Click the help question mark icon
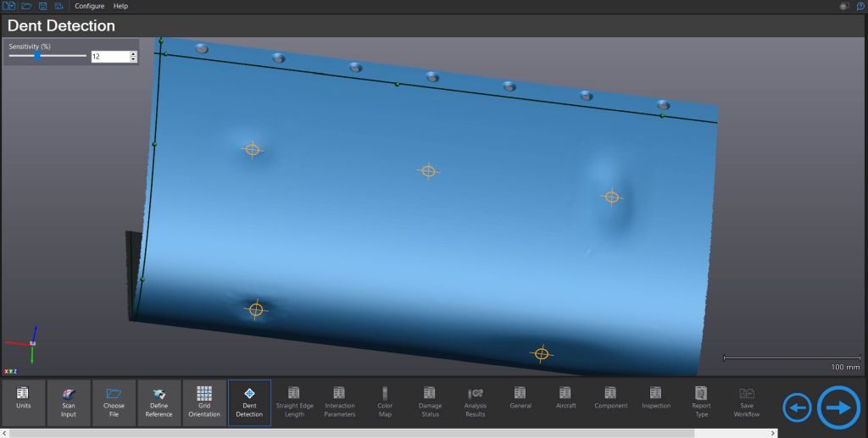The width and height of the screenshot is (868, 438). pos(860,6)
